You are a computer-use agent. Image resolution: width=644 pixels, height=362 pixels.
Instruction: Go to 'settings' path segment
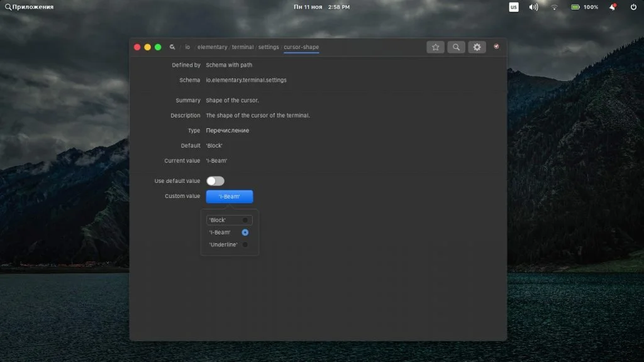[269, 47]
